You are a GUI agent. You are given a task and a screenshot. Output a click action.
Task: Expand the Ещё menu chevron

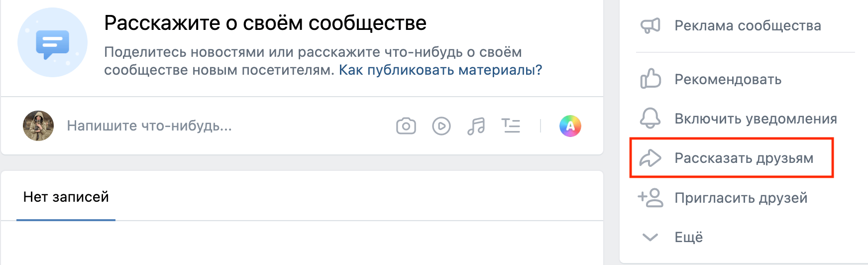pos(650,237)
